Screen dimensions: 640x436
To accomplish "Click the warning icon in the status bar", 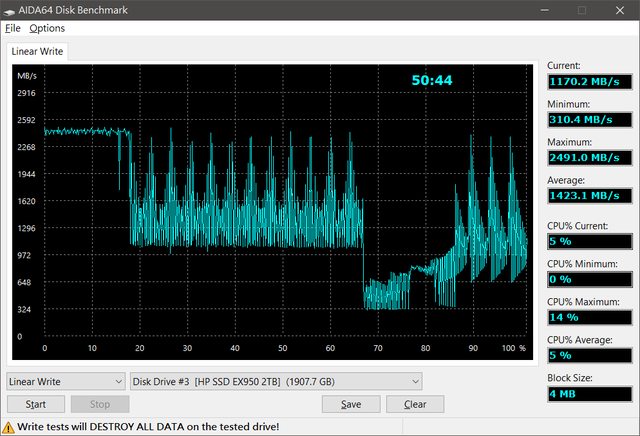I will [x=9, y=428].
